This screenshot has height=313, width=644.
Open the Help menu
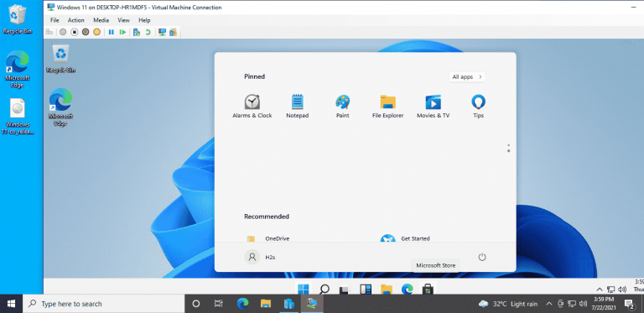click(144, 20)
